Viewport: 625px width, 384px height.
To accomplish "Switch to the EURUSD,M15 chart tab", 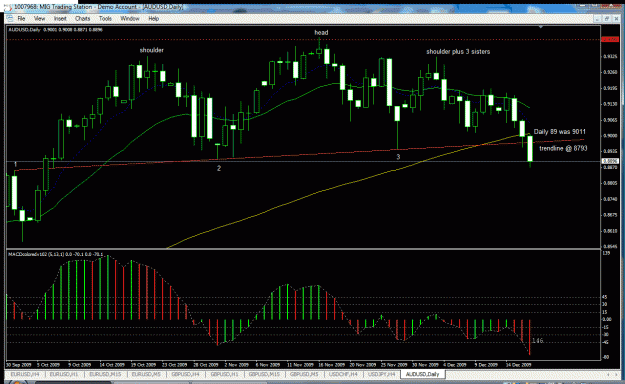I will (105, 374).
